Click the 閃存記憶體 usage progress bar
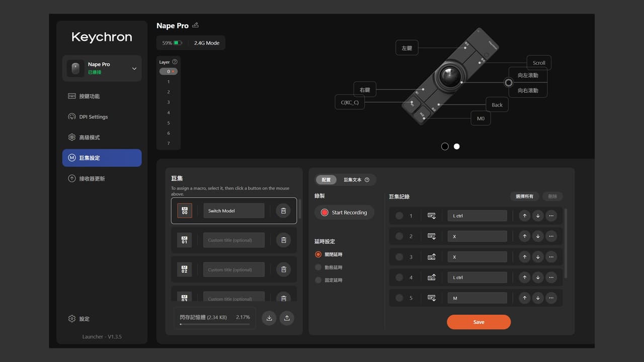The width and height of the screenshot is (644, 362). point(215,324)
